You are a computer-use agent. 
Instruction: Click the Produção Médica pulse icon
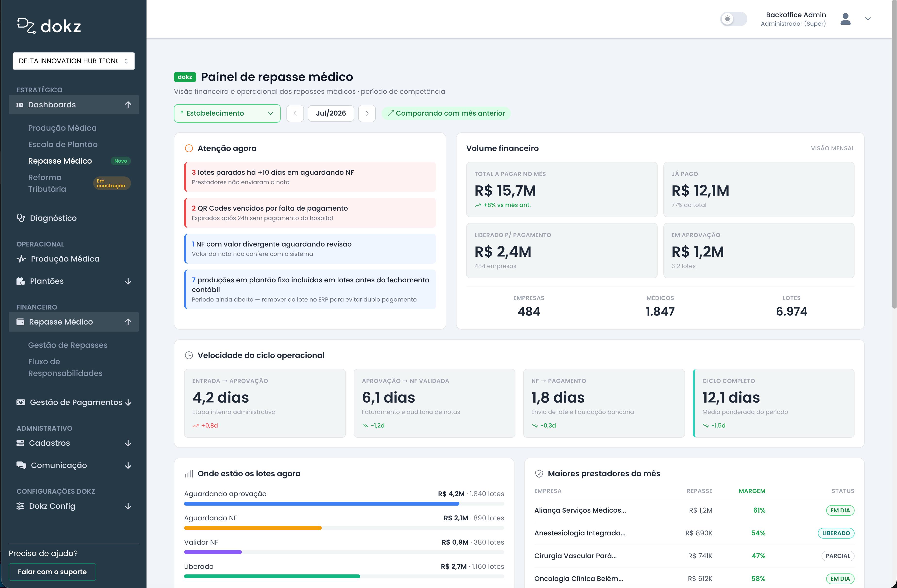(x=21, y=259)
